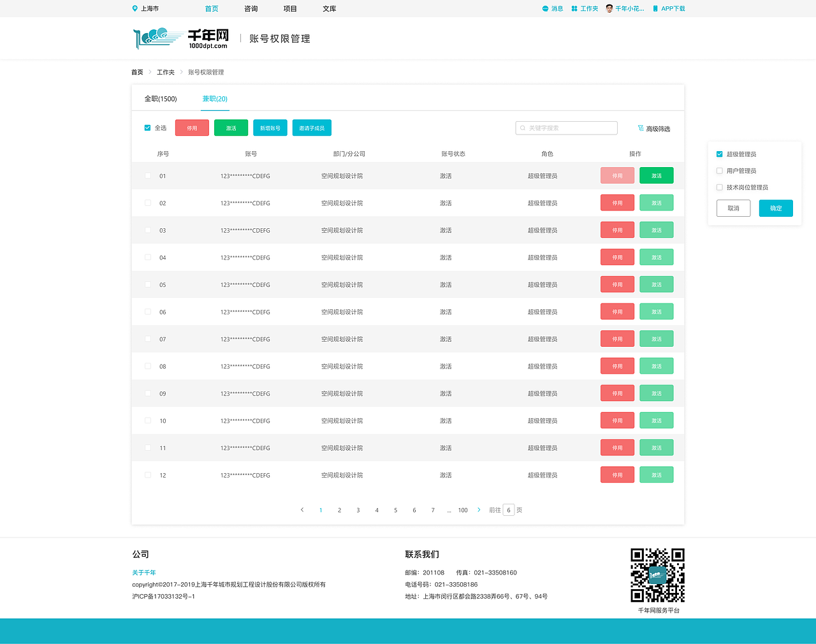Open the 项目 nav menu item
This screenshot has height=644, width=816.
(x=290, y=8)
